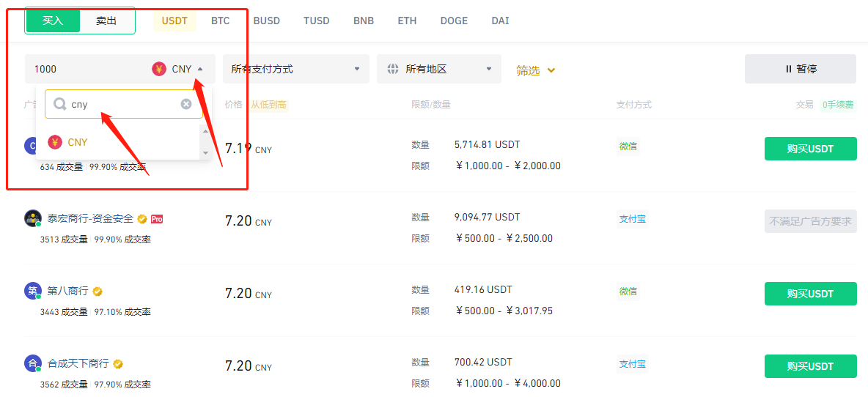Image resolution: width=868 pixels, height=397 pixels.
Task: Pause auto refresh with 暂停 button
Action: pyautogui.click(x=800, y=69)
